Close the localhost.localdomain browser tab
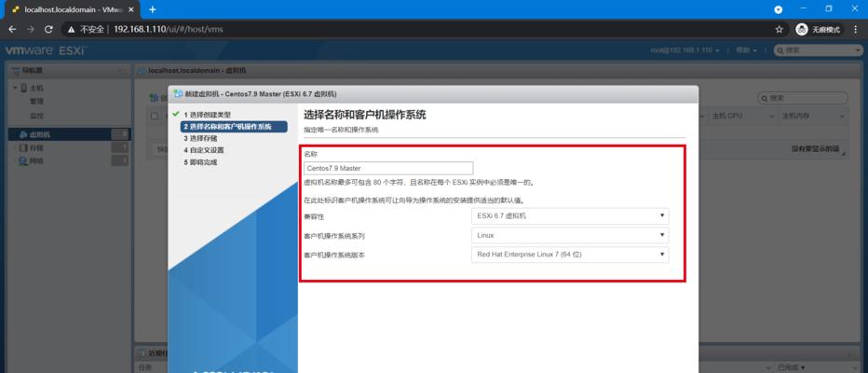 pyautogui.click(x=131, y=9)
